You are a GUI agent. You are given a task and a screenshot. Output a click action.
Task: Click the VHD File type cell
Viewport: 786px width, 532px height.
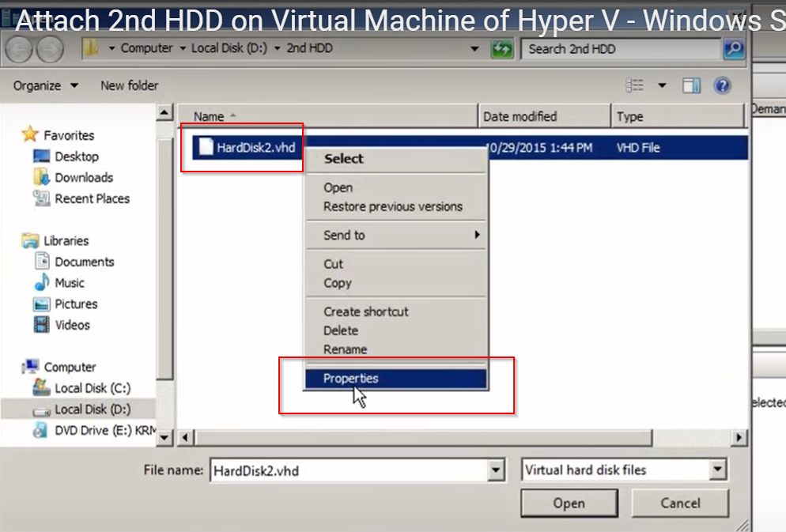(x=638, y=147)
